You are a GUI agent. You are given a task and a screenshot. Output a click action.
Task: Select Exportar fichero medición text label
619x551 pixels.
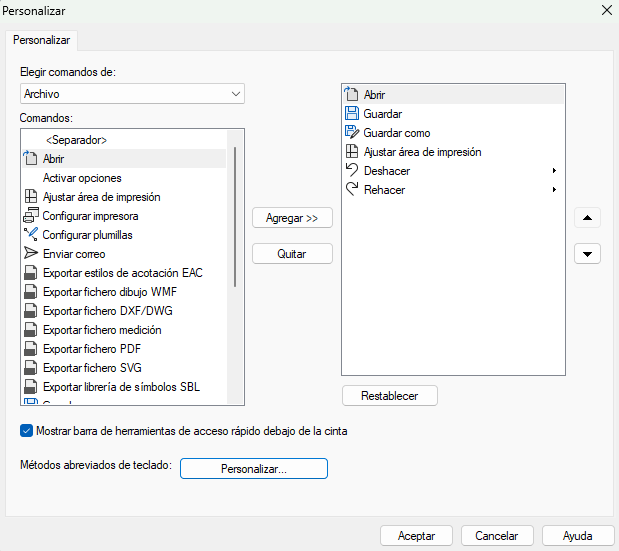102,330
